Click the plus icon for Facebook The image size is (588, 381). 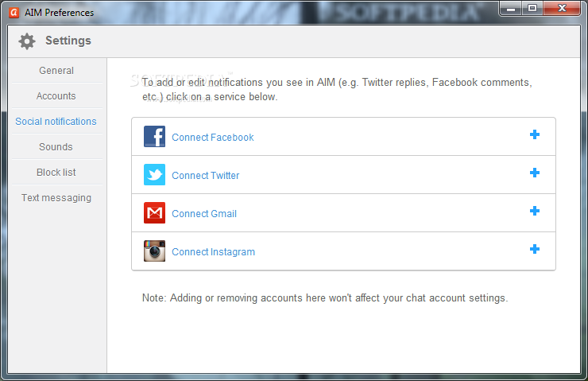(535, 134)
